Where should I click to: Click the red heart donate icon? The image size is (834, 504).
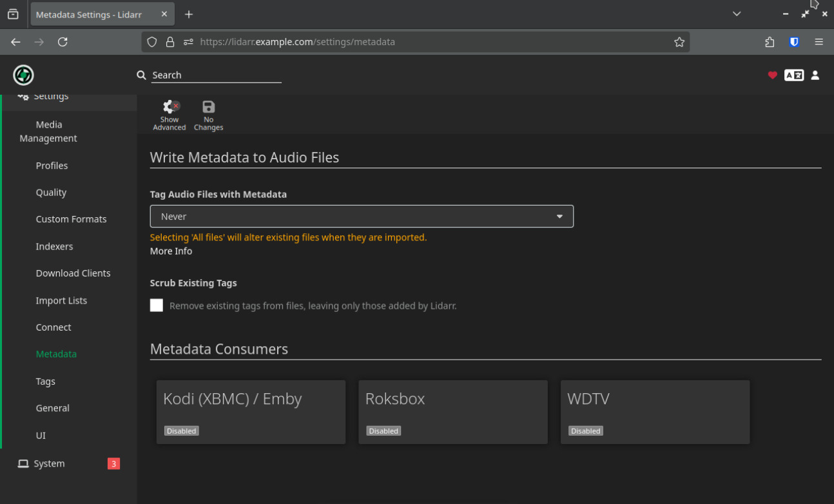[772, 75]
